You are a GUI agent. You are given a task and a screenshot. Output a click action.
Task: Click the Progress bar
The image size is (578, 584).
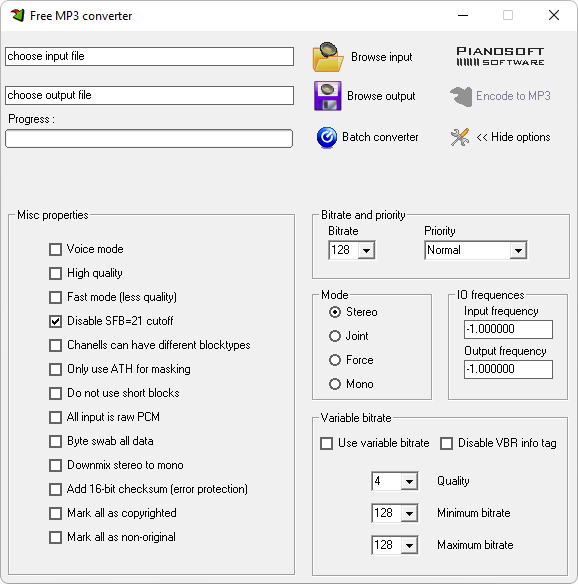[x=149, y=139]
